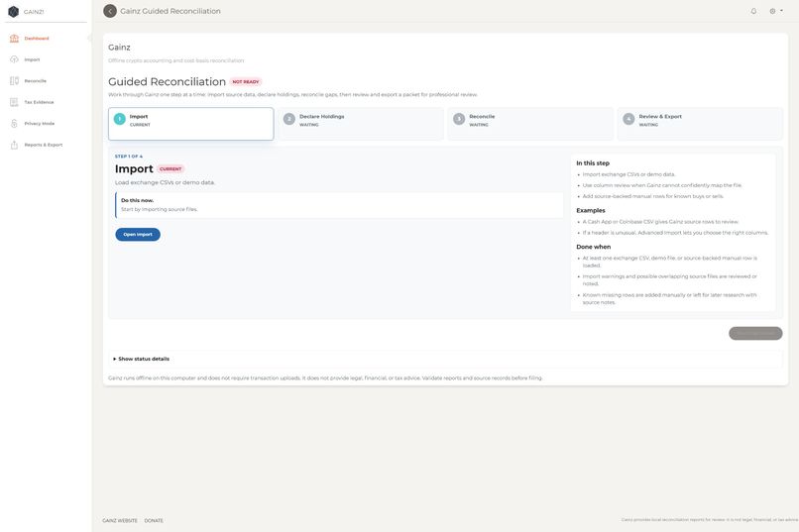Viewport: 799px width, 532px height.
Task: Click the step 4 number circle
Action: [x=628, y=119]
